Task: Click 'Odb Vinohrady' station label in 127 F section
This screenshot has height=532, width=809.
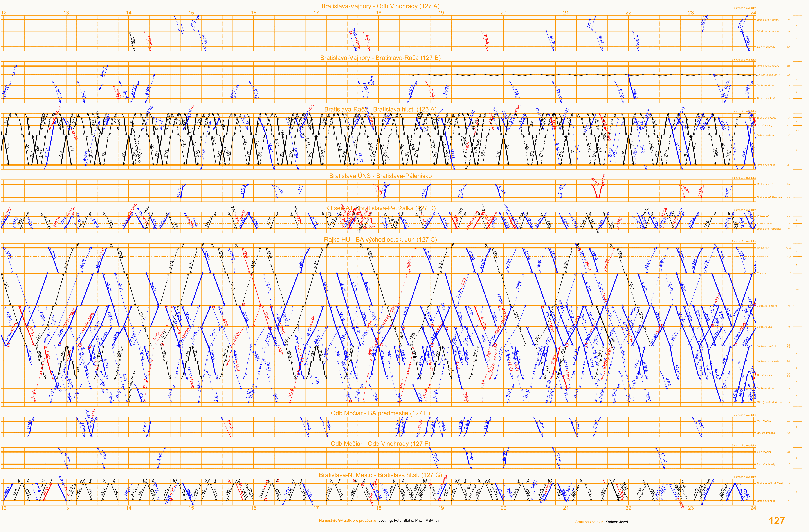Action: [766, 464]
